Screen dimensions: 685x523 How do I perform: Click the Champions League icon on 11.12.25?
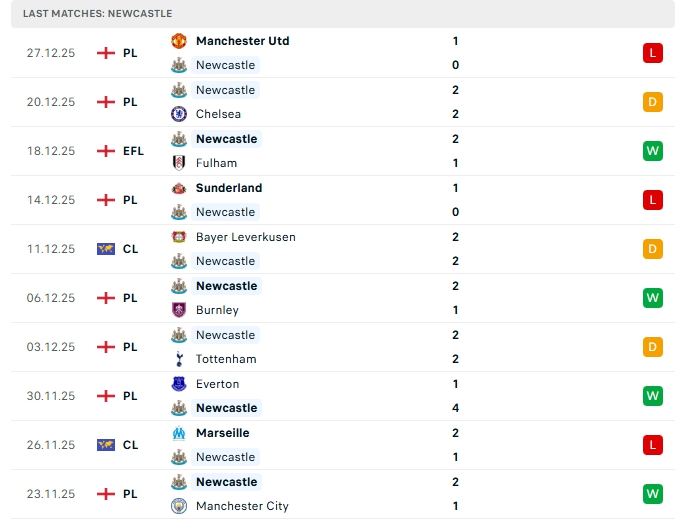click(x=106, y=249)
